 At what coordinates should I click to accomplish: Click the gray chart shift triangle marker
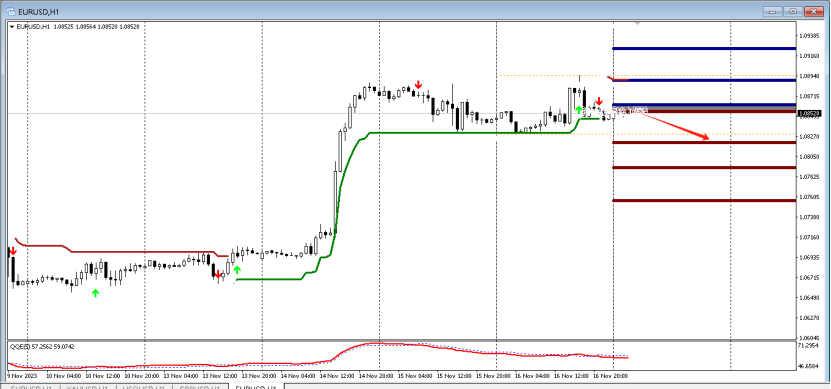[638, 24]
